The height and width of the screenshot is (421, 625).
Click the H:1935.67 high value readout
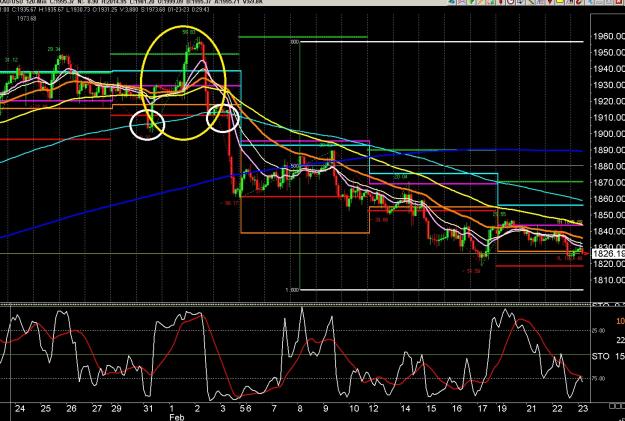pos(51,10)
